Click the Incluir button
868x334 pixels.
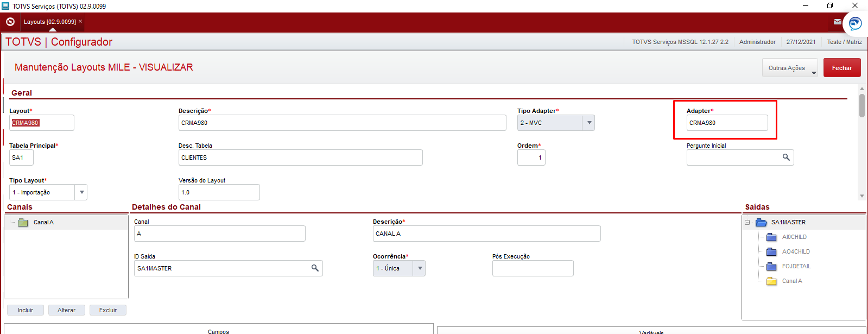(26, 310)
